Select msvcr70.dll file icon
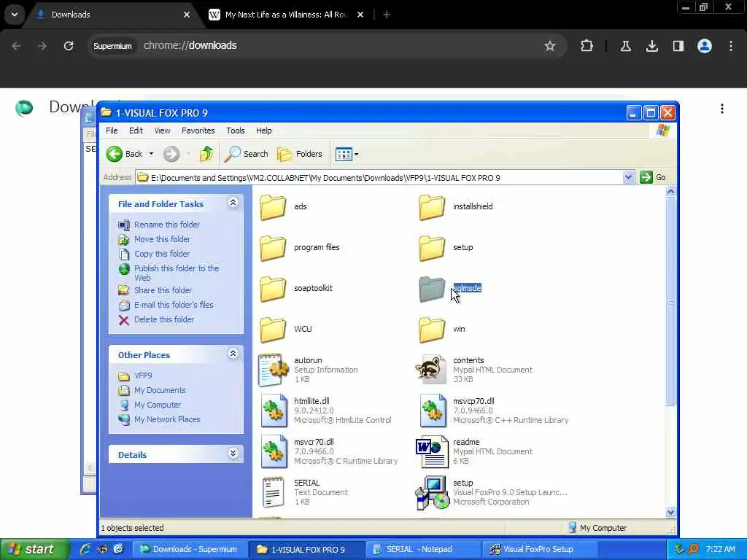Image resolution: width=747 pixels, height=560 pixels. (x=274, y=451)
